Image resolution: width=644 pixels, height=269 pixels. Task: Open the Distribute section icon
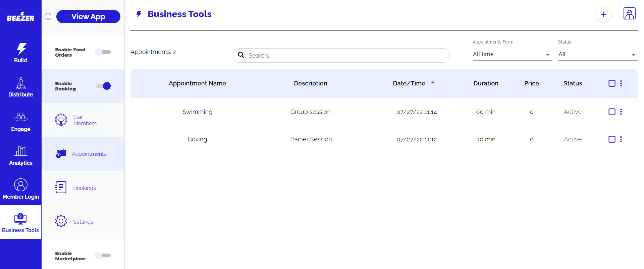pos(21,83)
